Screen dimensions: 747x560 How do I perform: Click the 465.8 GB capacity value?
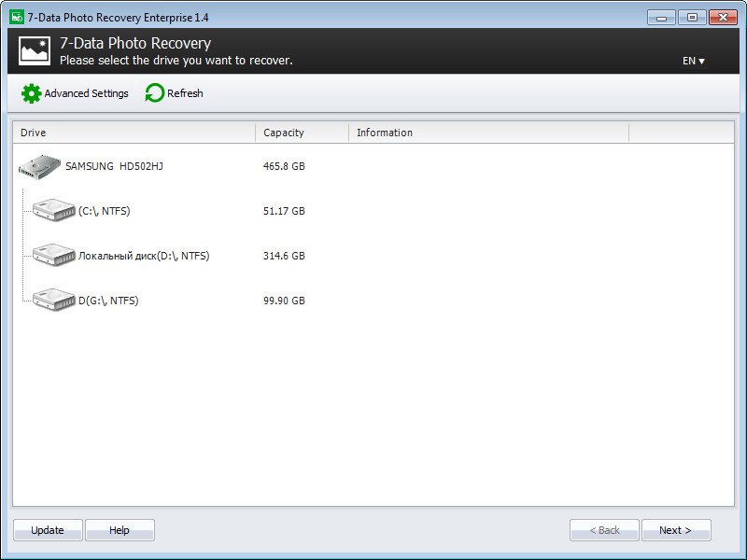click(284, 166)
